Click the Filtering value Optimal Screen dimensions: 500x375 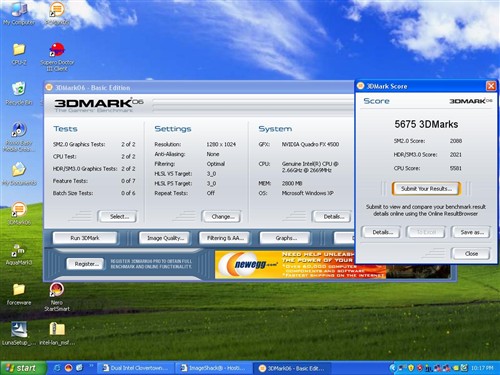click(x=216, y=164)
